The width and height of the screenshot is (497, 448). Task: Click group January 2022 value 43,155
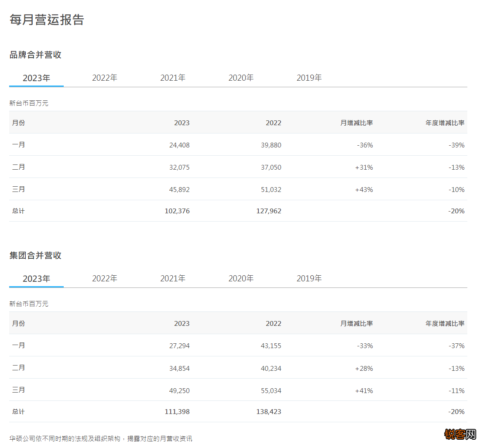[271, 345]
